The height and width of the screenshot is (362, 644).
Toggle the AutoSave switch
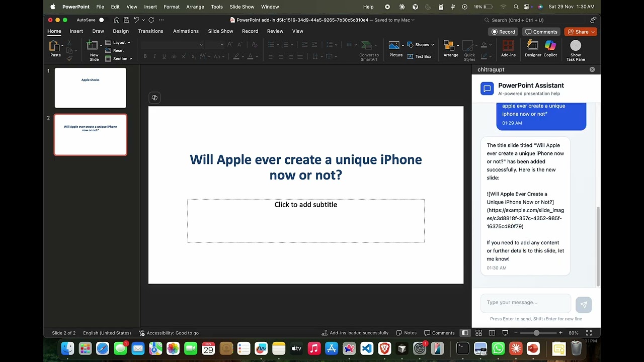click(103, 20)
